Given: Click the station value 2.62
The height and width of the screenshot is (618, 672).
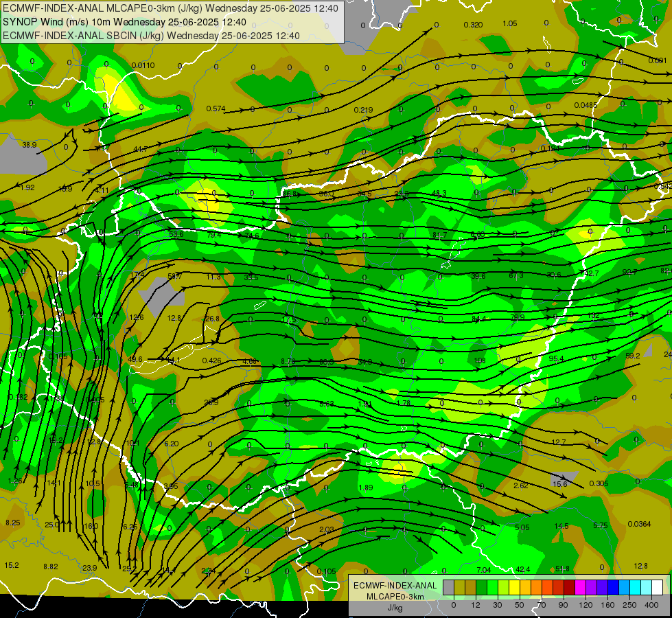Looking at the screenshot, I should click(521, 485).
